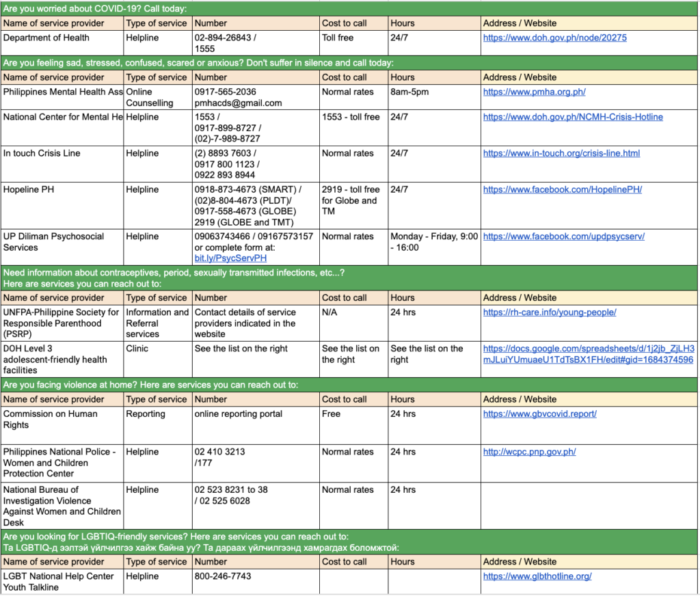Click the 'Toll free' cost cell
The height and width of the screenshot is (596, 700).
coord(353,43)
